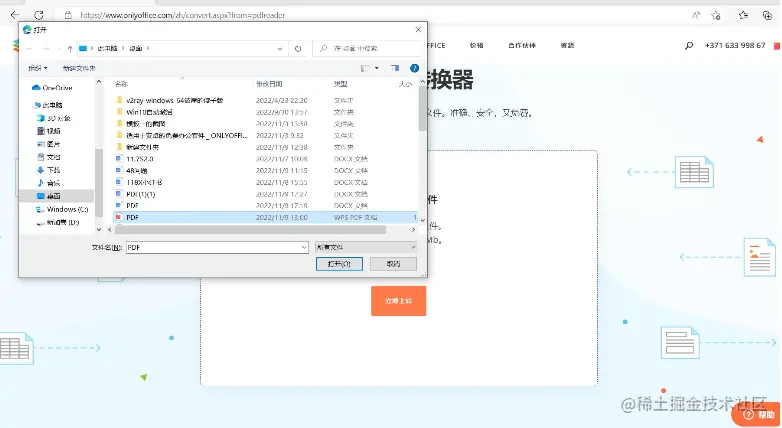The height and width of the screenshot is (428, 782).
Task: Expand the file name history dropdown arrow
Action: click(304, 247)
